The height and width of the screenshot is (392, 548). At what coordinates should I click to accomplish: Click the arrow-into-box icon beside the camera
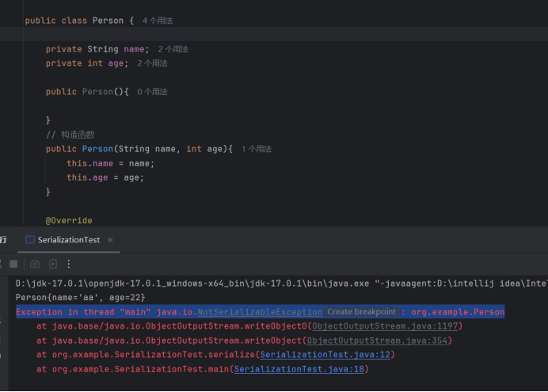click(52, 264)
